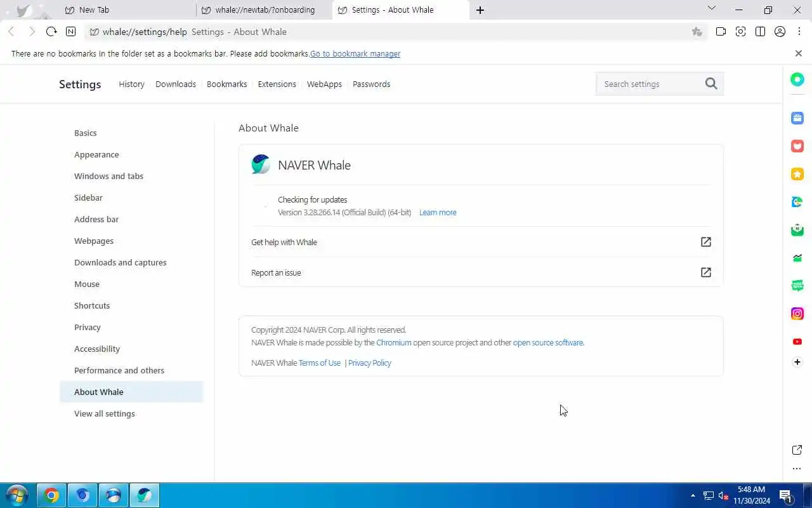The image size is (812, 508).
Task: Open Passwords from the settings header
Action: point(371,84)
